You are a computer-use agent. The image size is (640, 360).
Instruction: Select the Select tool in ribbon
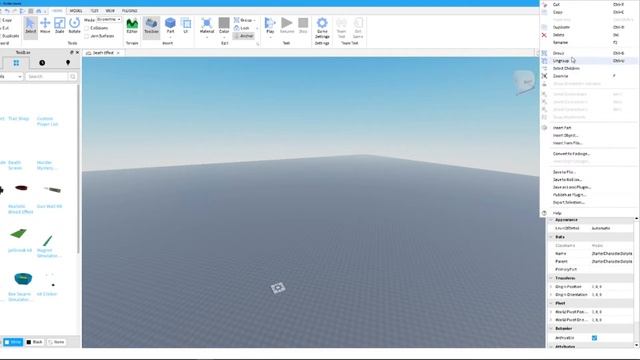pyautogui.click(x=30, y=26)
